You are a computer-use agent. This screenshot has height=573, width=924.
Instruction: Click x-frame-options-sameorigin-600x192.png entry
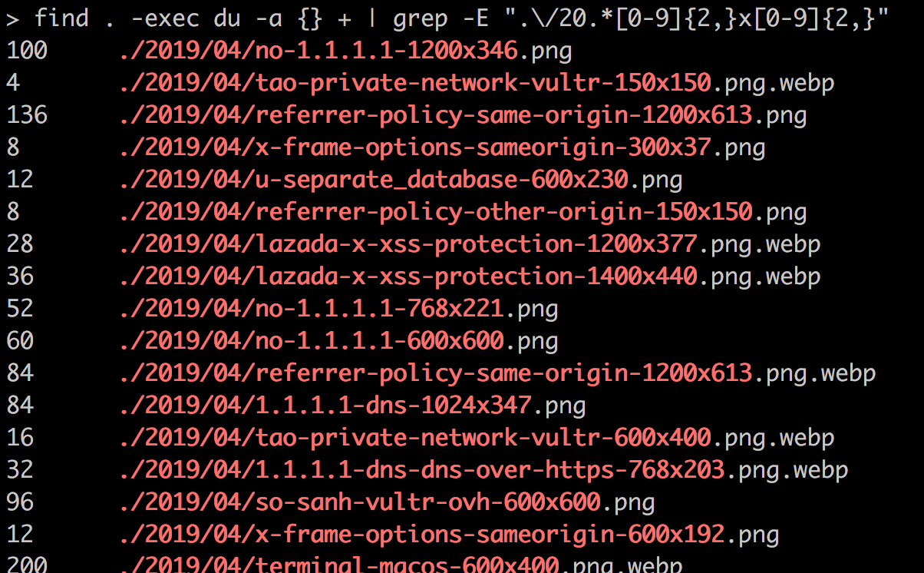point(450,534)
